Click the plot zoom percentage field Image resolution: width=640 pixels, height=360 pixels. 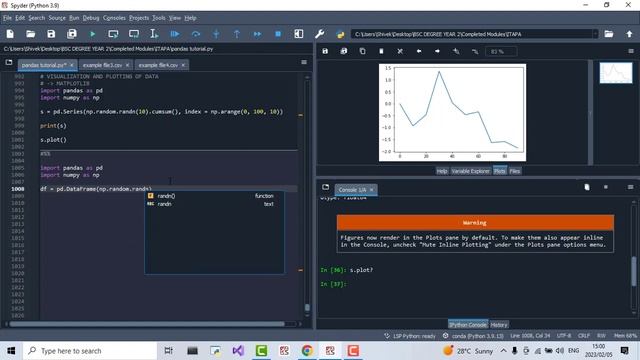pos(501,51)
